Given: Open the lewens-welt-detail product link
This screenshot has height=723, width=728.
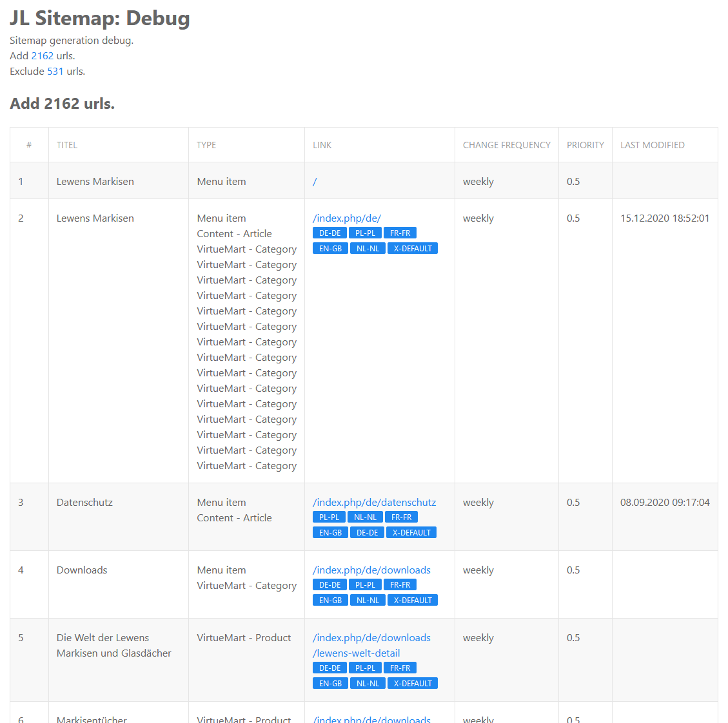Looking at the screenshot, I should pos(356,653).
